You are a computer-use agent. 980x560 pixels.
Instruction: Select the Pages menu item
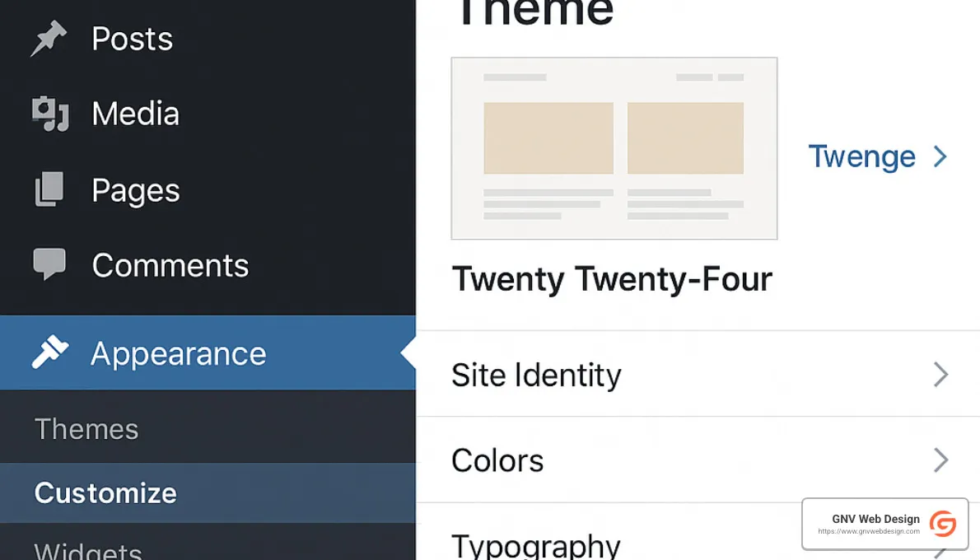pos(136,189)
